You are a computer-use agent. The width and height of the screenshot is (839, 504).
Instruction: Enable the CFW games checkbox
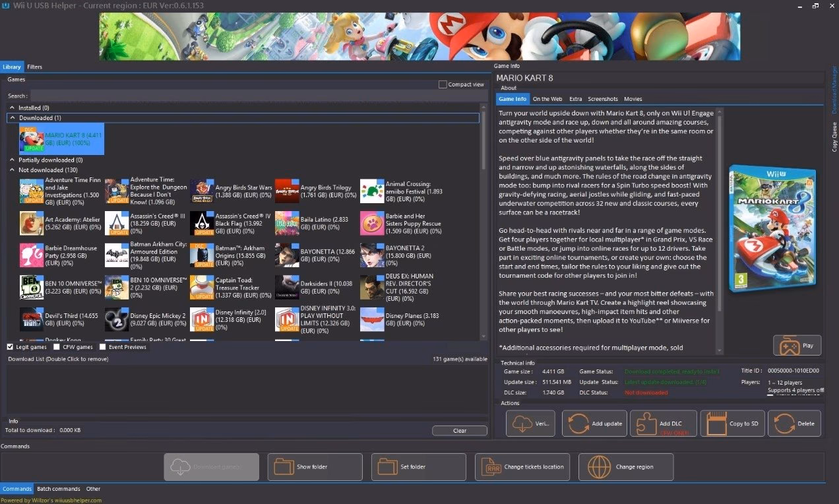(56, 347)
